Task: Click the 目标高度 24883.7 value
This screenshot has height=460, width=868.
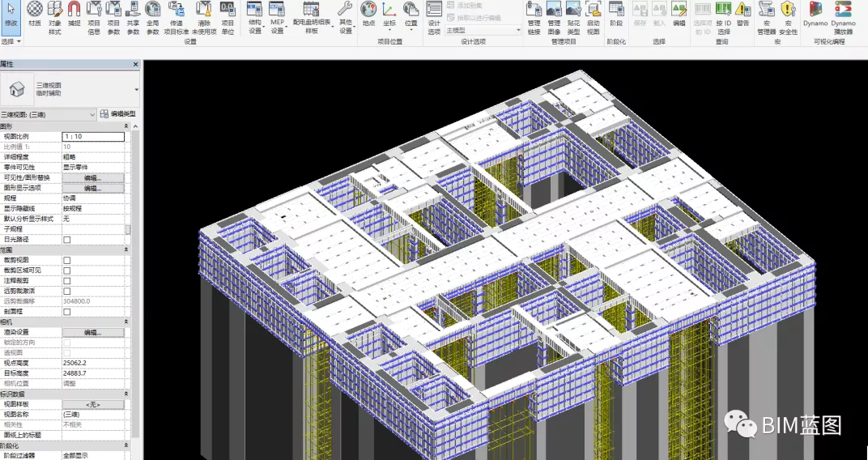Action: click(x=93, y=373)
